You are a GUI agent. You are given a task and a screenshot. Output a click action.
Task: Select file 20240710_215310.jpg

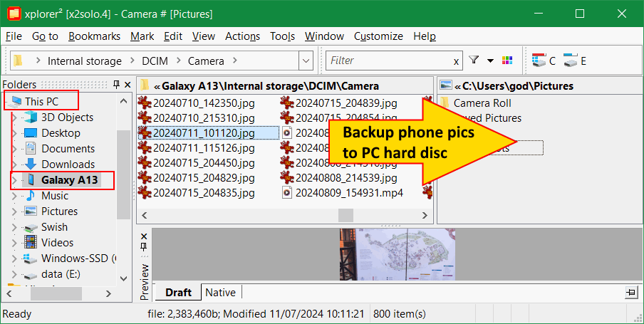pyautogui.click(x=204, y=118)
